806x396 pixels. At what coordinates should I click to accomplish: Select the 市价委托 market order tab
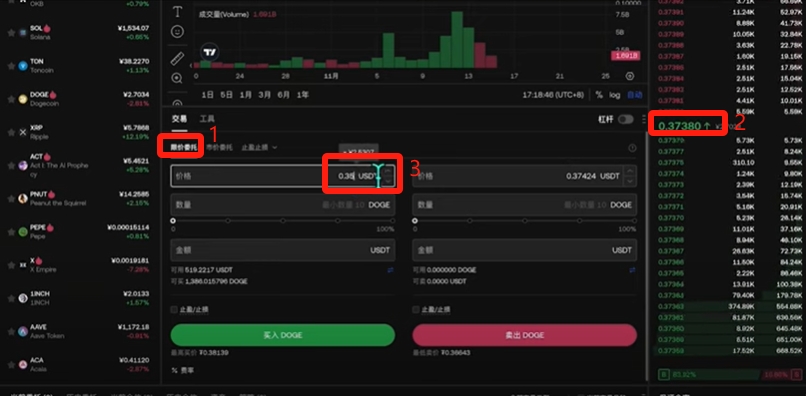(219, 148)
